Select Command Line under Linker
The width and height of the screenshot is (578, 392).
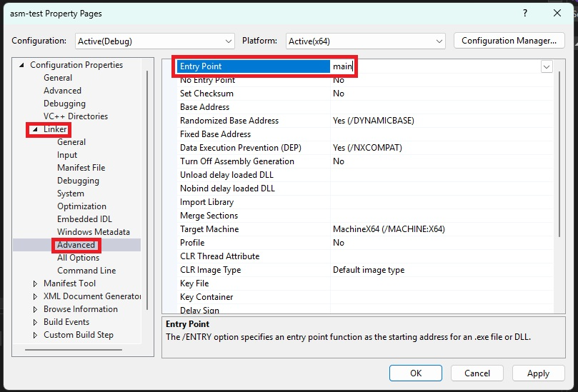point(86,271)
